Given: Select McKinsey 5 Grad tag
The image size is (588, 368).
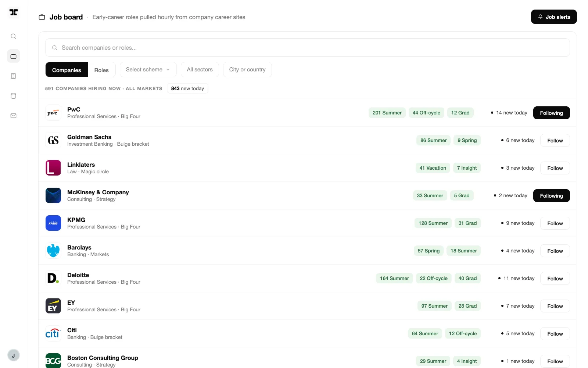Looking at the screenshot, I should coord(462,195).
